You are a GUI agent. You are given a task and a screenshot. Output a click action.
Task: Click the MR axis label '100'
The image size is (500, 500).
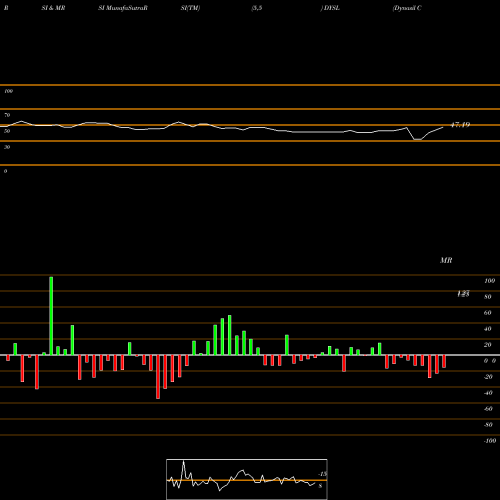[x=489, y=281]
